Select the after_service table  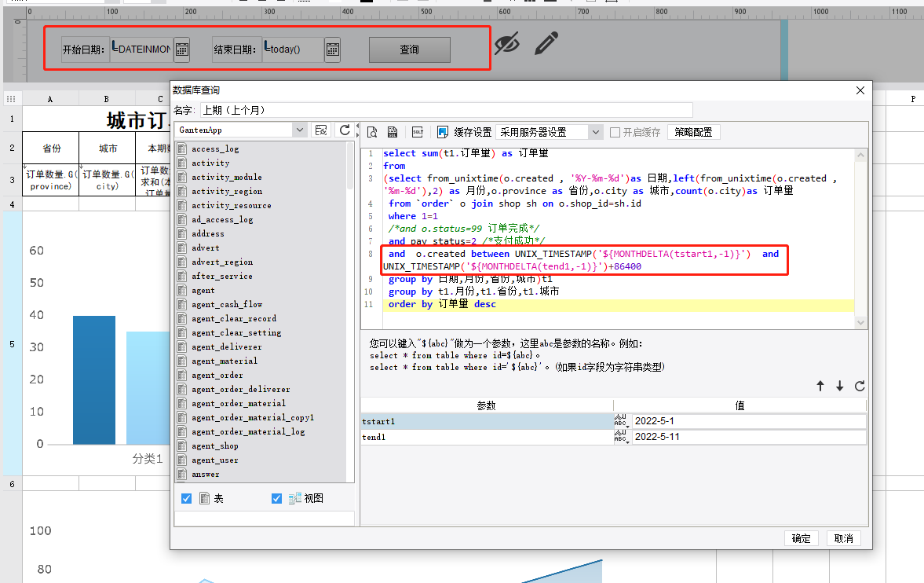(221, 276)
